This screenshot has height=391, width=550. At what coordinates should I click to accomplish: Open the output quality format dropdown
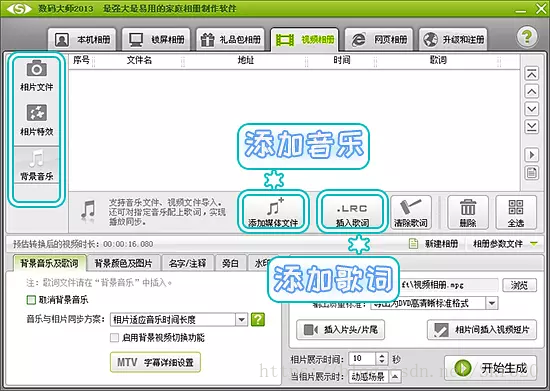coord(434,303)
